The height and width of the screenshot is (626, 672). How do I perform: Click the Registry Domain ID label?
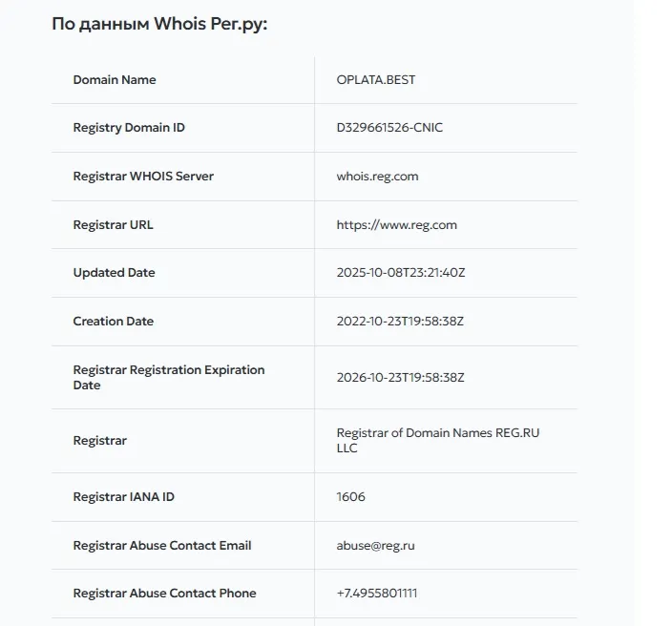point(129,128)
